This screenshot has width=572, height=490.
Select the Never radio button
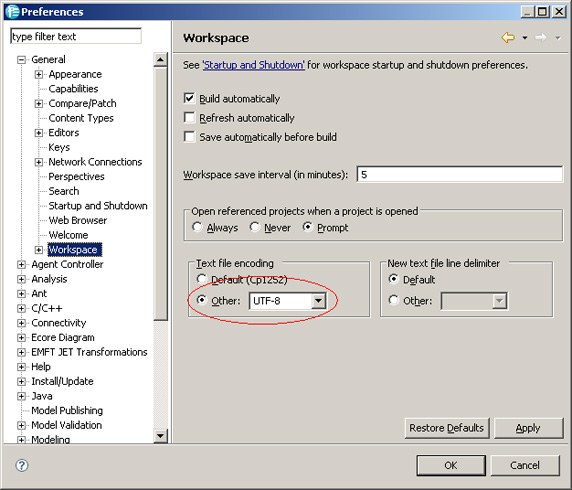(x=254, y=227)
